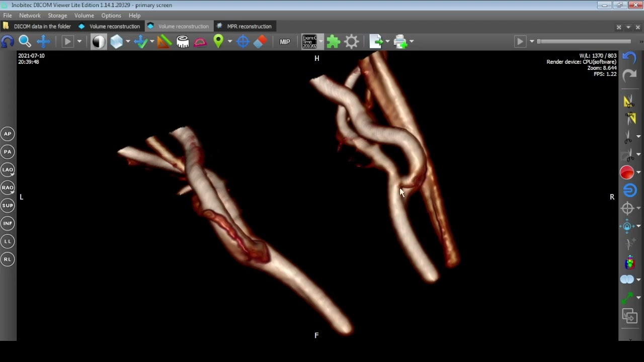Click the blue circular reset icon
The width and height of the screenshot is (644, 362).
tap(629, 190)
